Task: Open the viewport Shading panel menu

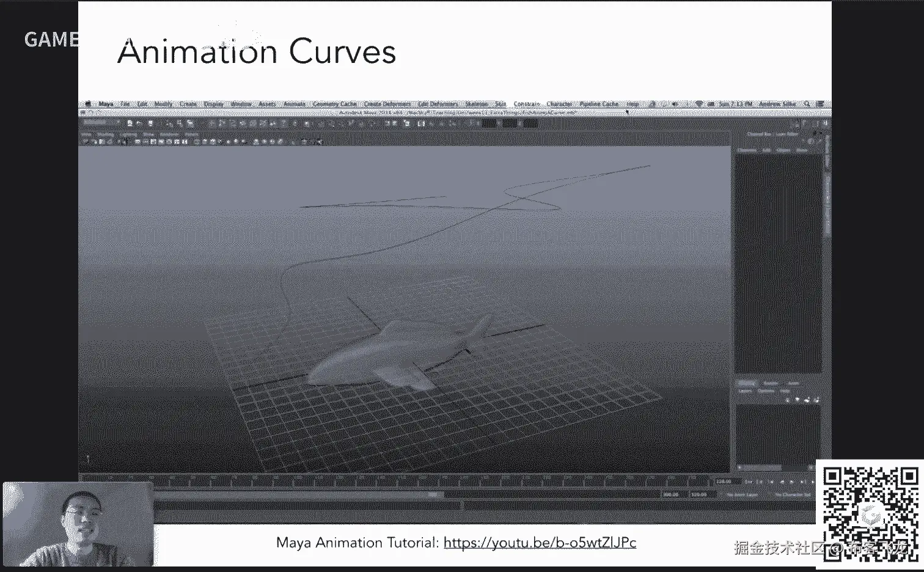Action: (x=106, y=134)
